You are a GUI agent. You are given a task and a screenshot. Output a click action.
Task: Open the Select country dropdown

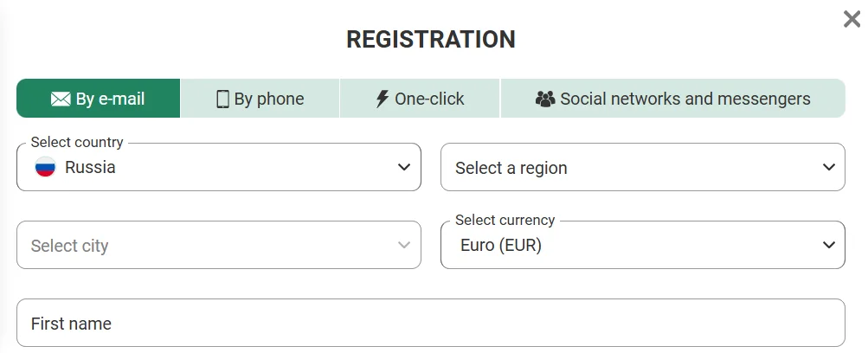pos(219,168)
